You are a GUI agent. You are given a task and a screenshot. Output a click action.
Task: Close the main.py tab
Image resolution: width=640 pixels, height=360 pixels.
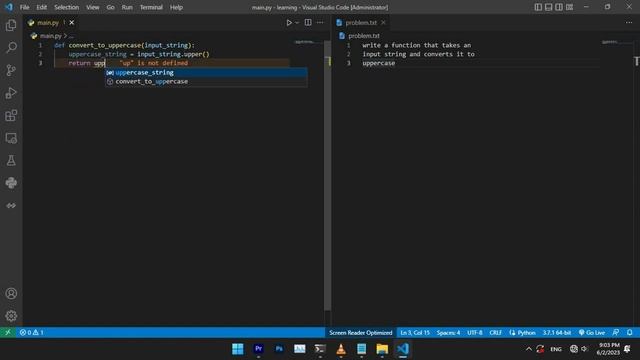[x=72, y=23]
